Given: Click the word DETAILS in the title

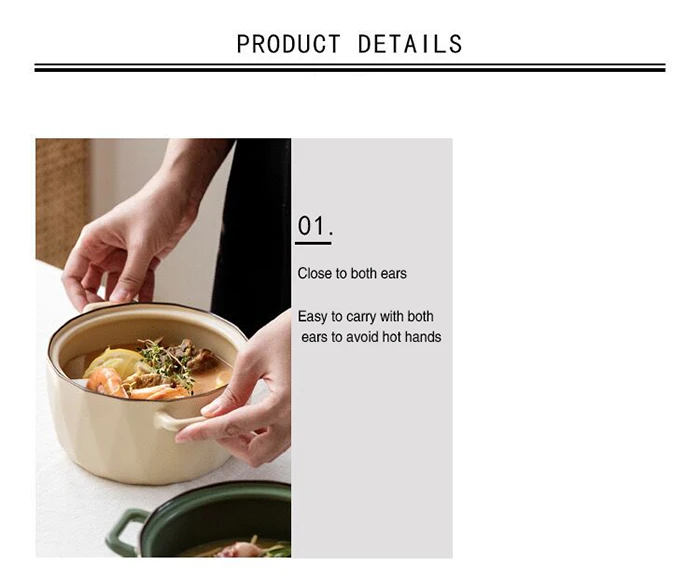Looking at the screenshot, I should [x=410, y=44].
